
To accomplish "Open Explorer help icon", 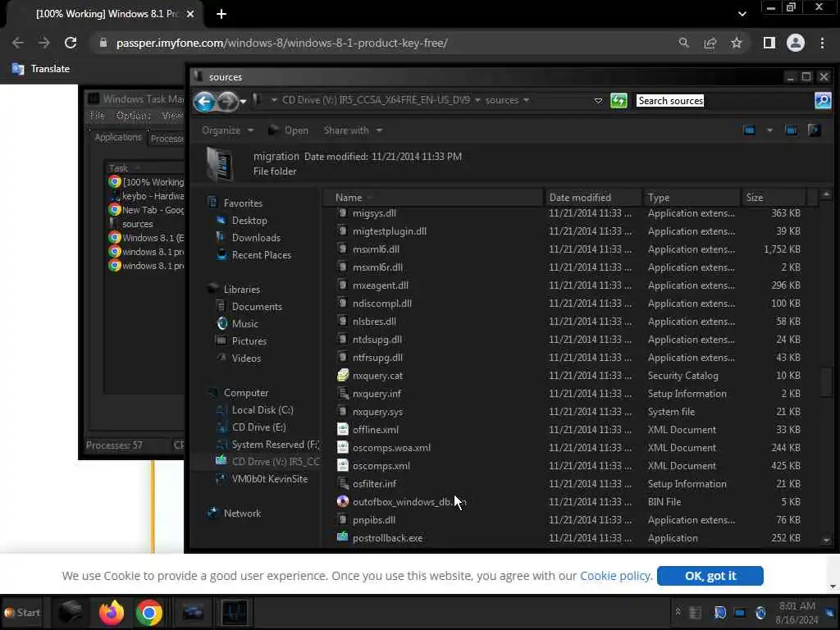I will [815, 130].
